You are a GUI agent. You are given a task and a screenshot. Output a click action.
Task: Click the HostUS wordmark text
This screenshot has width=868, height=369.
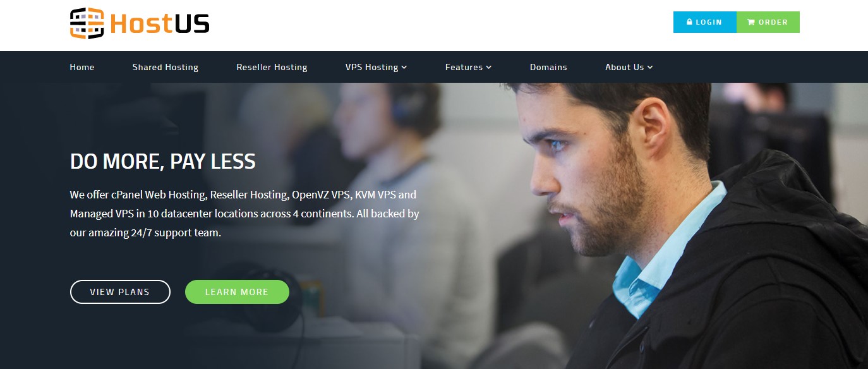(159, 24)
